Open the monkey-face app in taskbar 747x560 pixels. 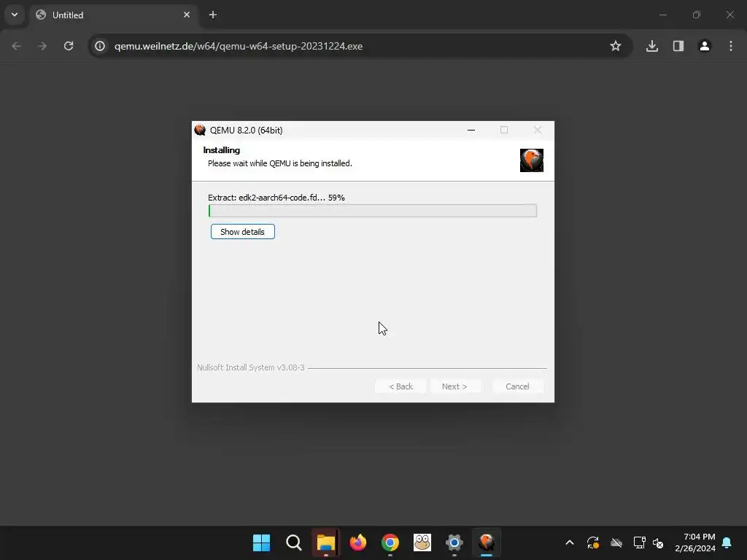(x=422, y=542)
